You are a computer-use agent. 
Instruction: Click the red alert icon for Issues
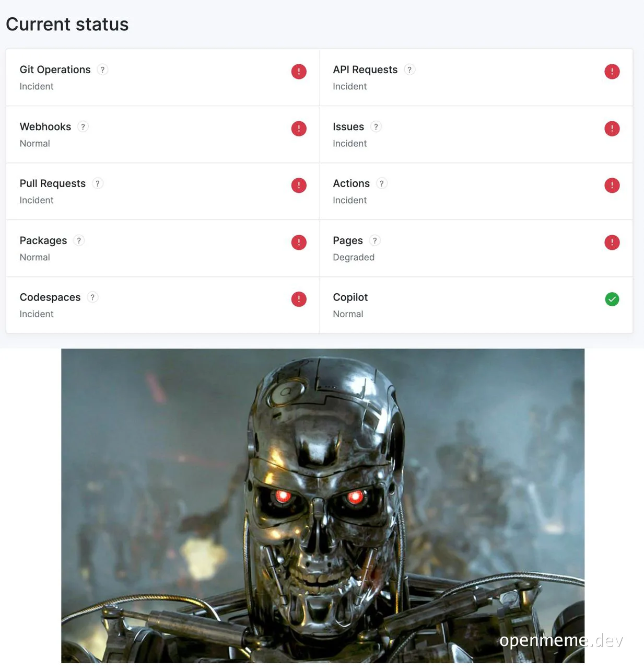(612, 129)
